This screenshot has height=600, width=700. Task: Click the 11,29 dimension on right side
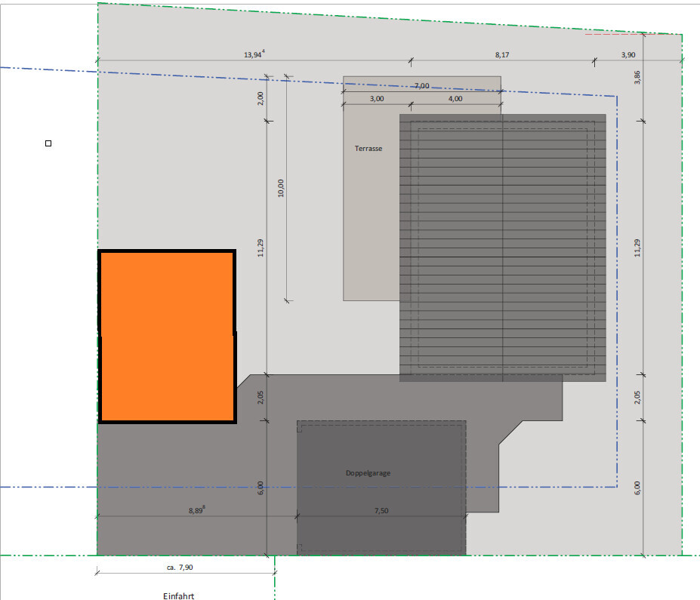637,248
